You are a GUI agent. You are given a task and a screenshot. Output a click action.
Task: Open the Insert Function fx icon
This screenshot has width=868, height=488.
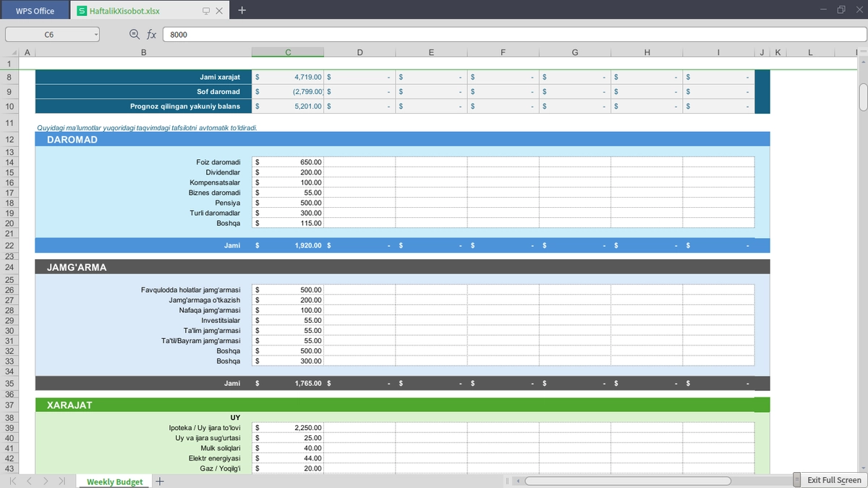tap(152, 34)
